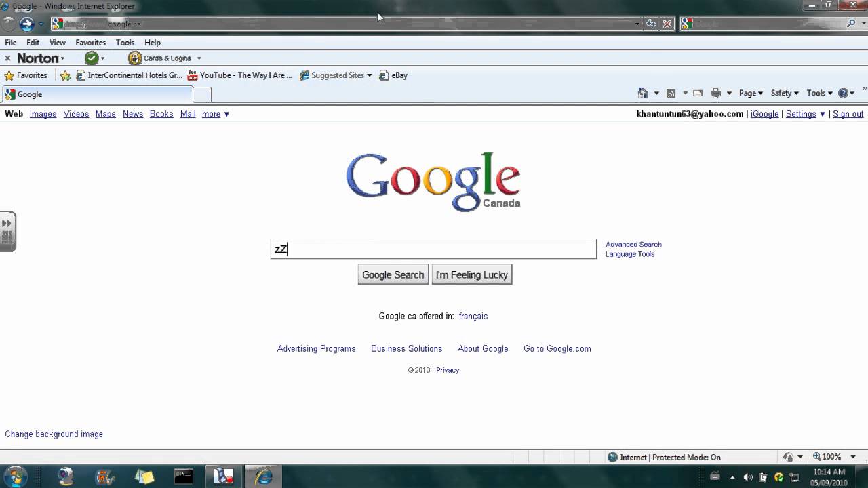
Task: Expand the Suggested Sites dropdown
Action: click(x=370, y=75)
